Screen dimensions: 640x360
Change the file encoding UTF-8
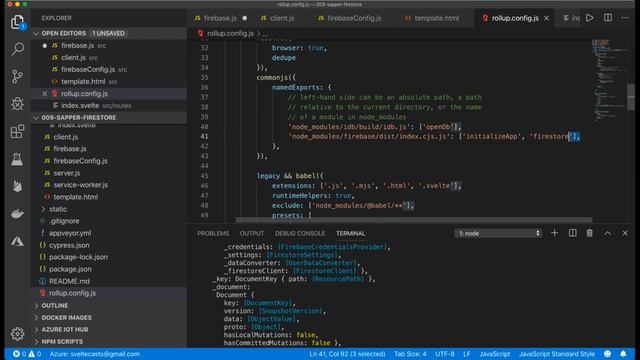pos(444,354)
